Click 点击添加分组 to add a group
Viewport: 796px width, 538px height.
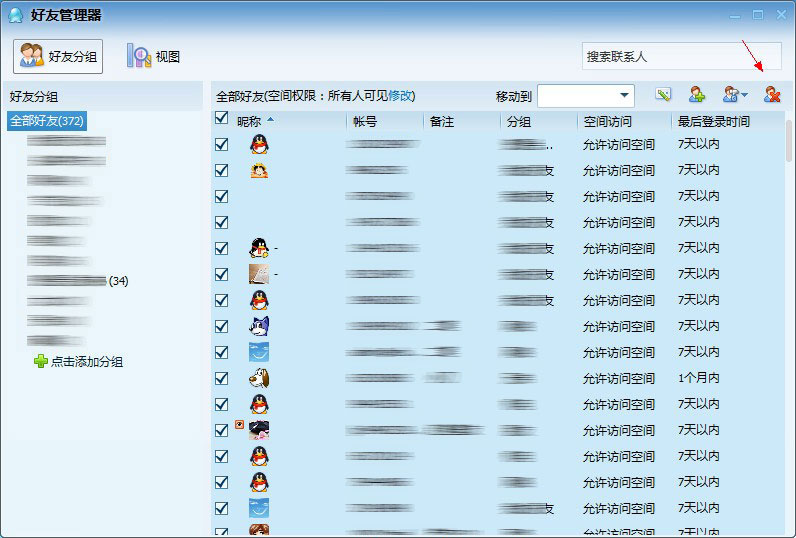click(x=87, y=362)
